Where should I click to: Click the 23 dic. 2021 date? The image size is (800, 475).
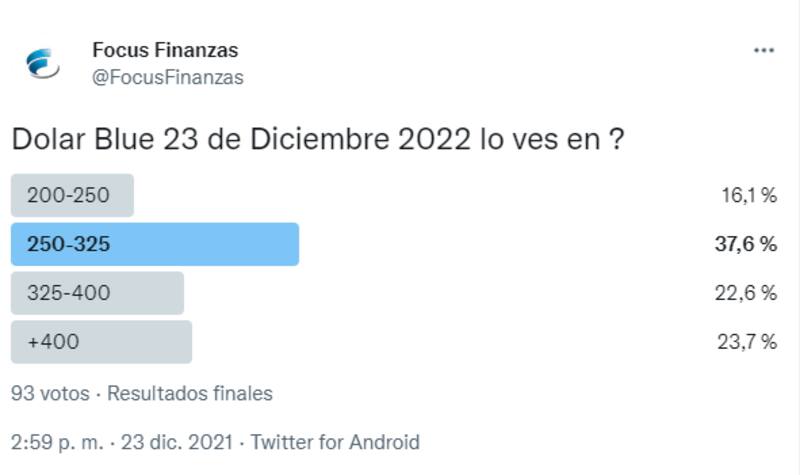coord(177,442)
